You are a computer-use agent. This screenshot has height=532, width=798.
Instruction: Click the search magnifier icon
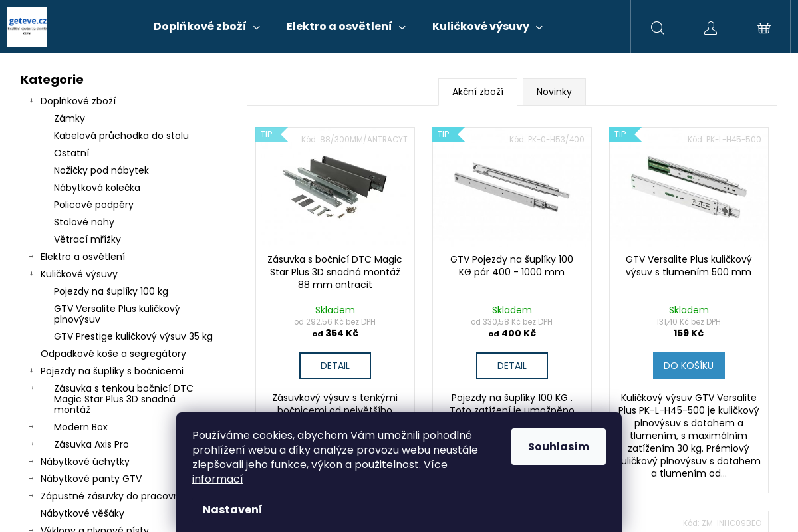click(657, 27)
